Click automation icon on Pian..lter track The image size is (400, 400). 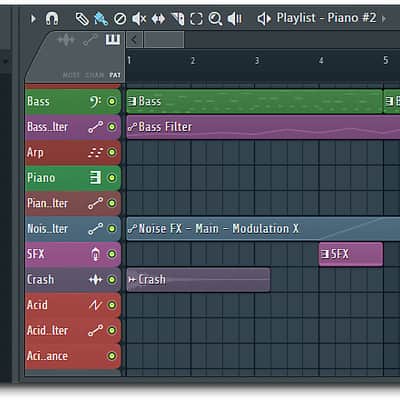point(95,203)
